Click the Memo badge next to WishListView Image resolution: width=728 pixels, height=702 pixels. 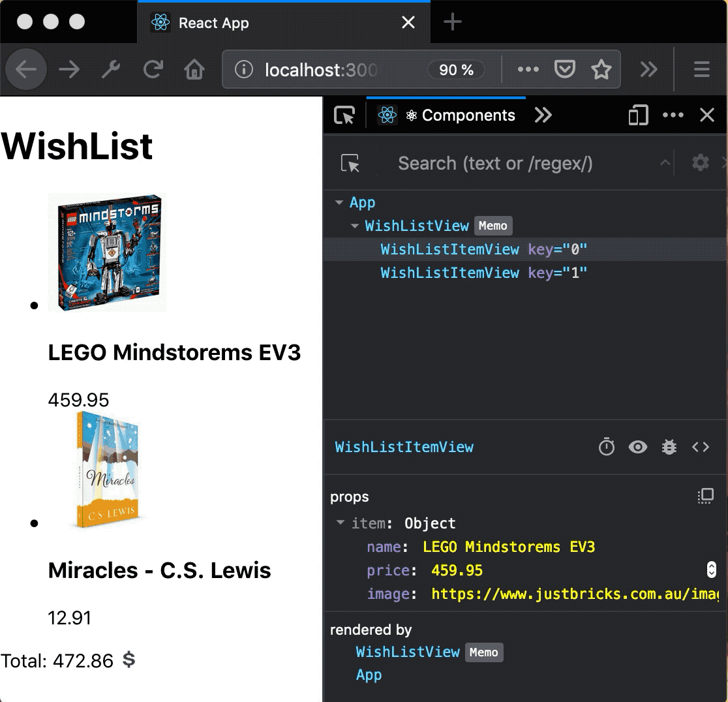point(493,226)
